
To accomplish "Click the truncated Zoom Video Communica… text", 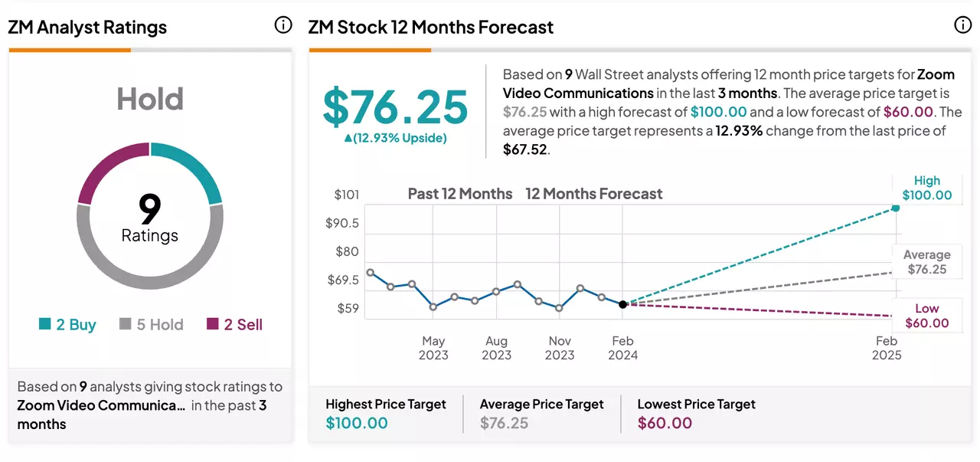I will pyautogui.click(x=101, y=405).
